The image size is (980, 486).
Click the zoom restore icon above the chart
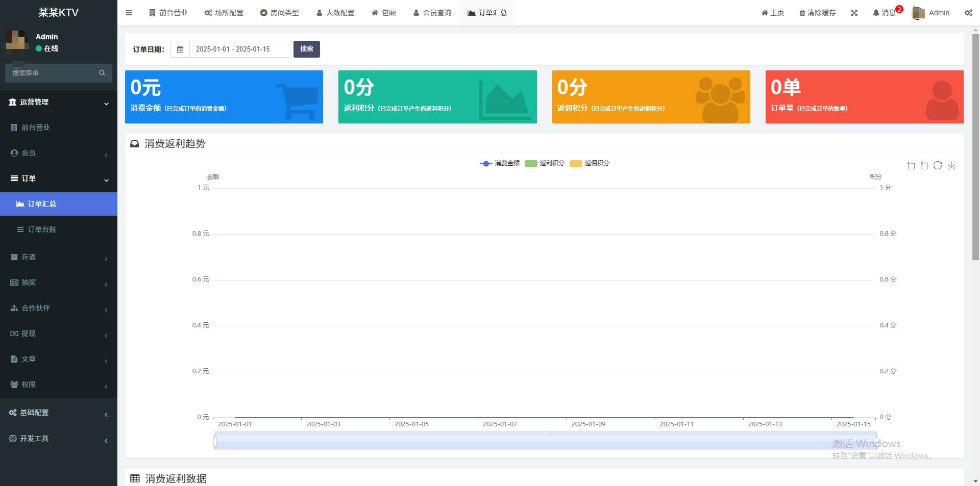click(x=924, y=165)
